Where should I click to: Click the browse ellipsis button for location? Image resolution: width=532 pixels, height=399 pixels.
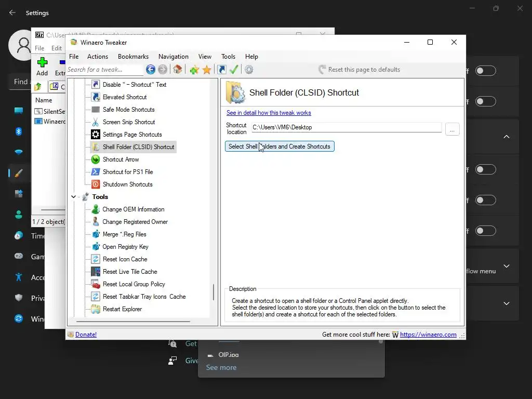(453, 129)
